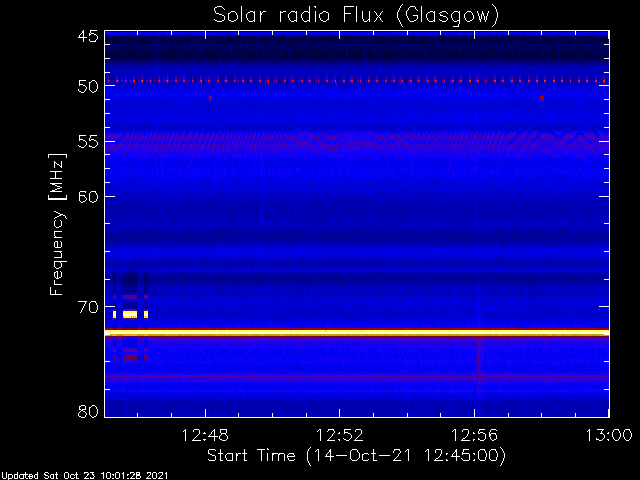Viewport: 640px width, 480px height.
Task: Click the yellow-white burst block near 70 MHz
Action: [130, 314]
